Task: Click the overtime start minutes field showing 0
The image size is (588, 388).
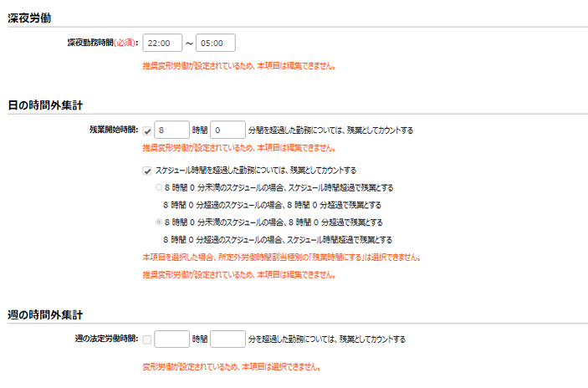Action: pyautogui.click(x=228, y=130)
